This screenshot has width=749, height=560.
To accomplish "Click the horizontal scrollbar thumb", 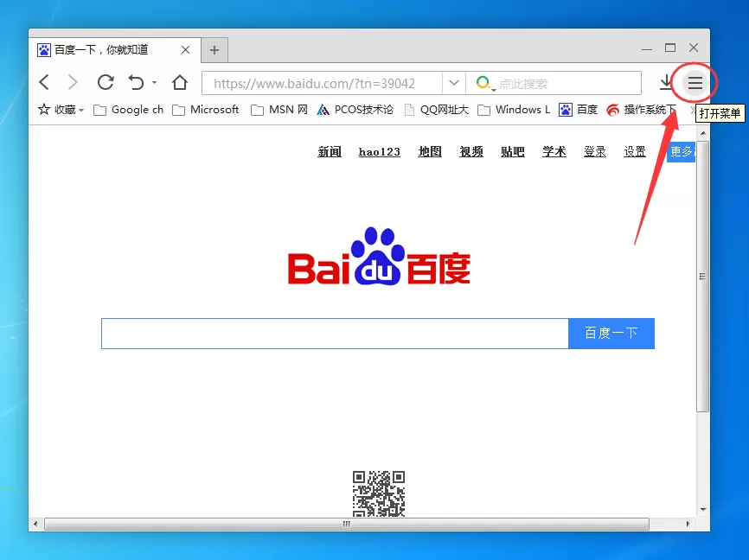I will point(347,524).
